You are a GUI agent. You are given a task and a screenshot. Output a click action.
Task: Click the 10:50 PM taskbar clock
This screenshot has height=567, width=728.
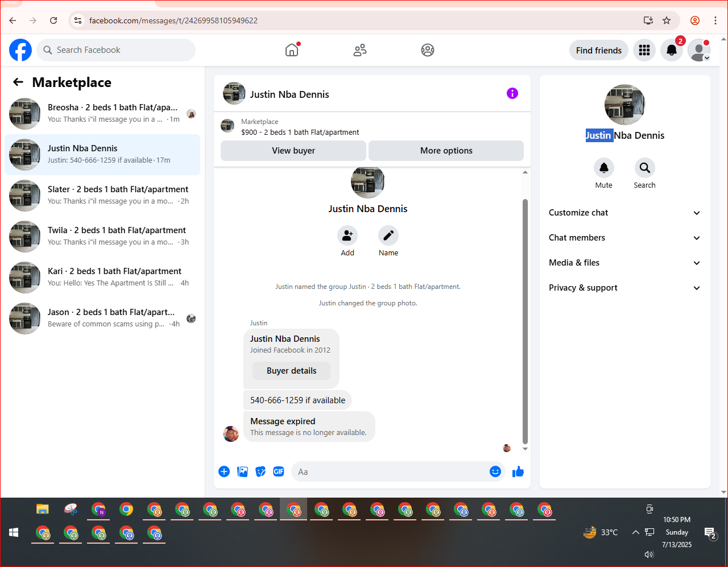coord(677,519)
